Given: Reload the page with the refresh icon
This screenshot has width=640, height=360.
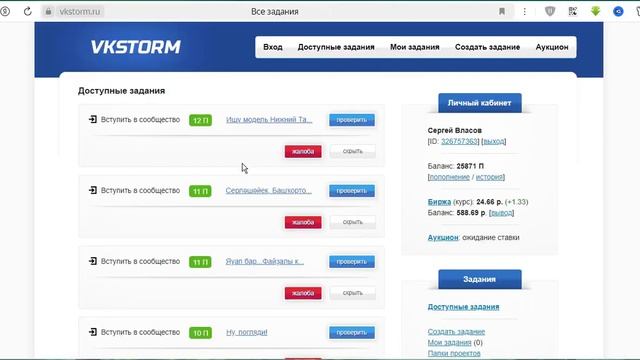Looking at the screenshot, I should click(27, 11).
